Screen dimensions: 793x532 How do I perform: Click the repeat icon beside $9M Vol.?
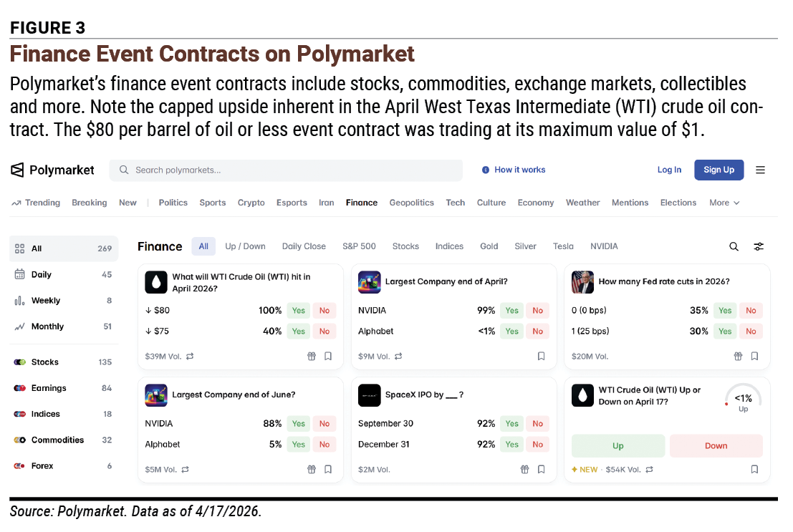tap(398, 356)
